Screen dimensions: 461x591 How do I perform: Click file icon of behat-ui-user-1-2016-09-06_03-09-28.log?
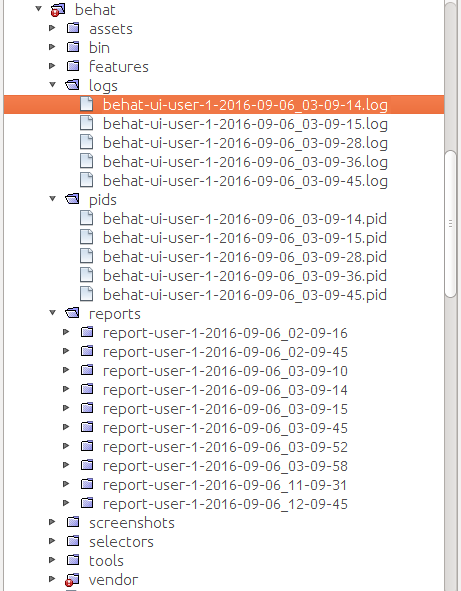click(x=87, y=142)
